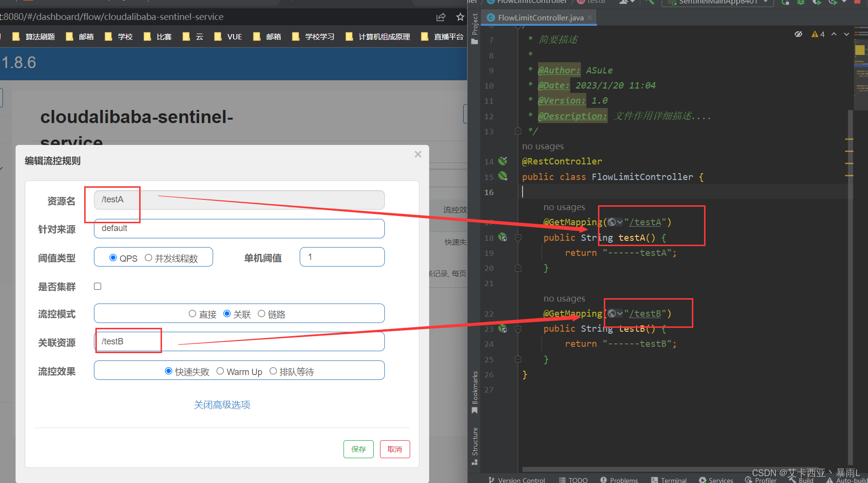Click the editor vertical scrollbar
Image resolution: width=868 pixels, height=483 pixels.
point(850,287)
